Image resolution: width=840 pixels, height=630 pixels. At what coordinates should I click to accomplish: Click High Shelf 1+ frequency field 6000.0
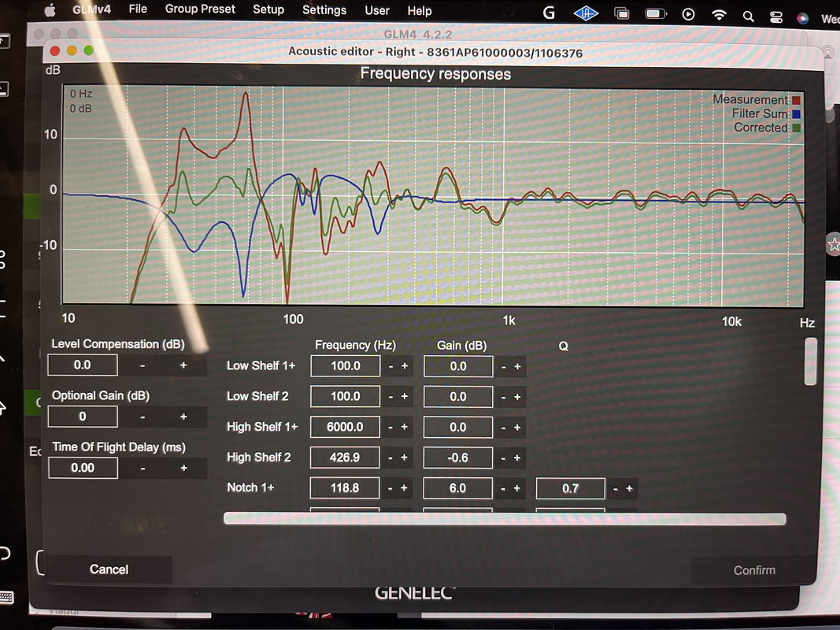(345, 427)
